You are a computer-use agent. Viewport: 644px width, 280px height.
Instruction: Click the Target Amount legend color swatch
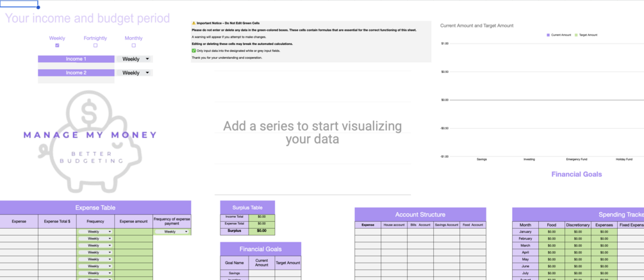pyautogui.click(x=576, y=35)
